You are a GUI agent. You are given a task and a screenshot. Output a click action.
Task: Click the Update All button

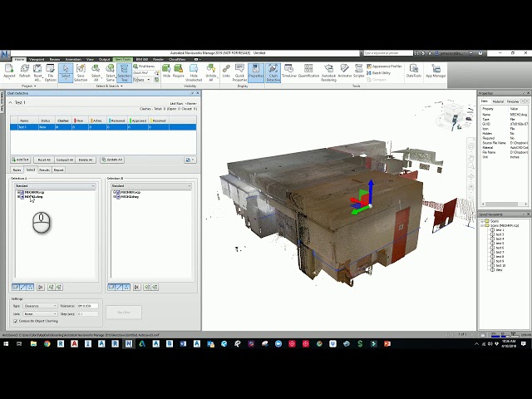click(112, 160)
